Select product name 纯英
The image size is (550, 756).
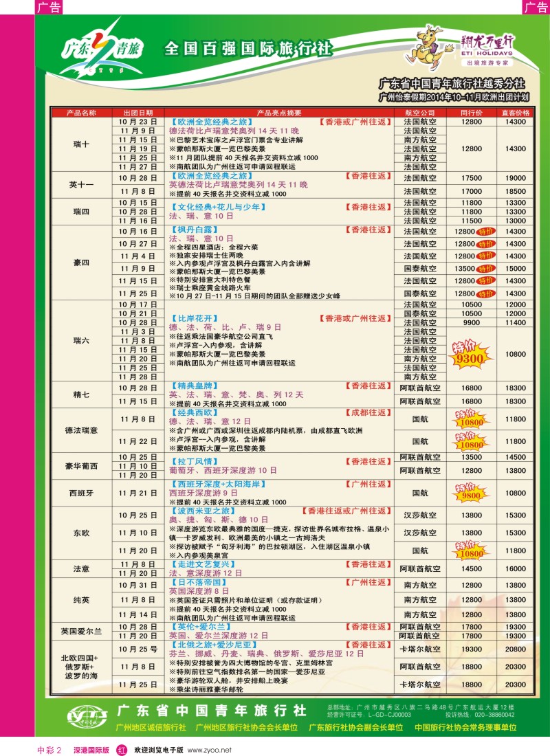click(x=81, y=600)
